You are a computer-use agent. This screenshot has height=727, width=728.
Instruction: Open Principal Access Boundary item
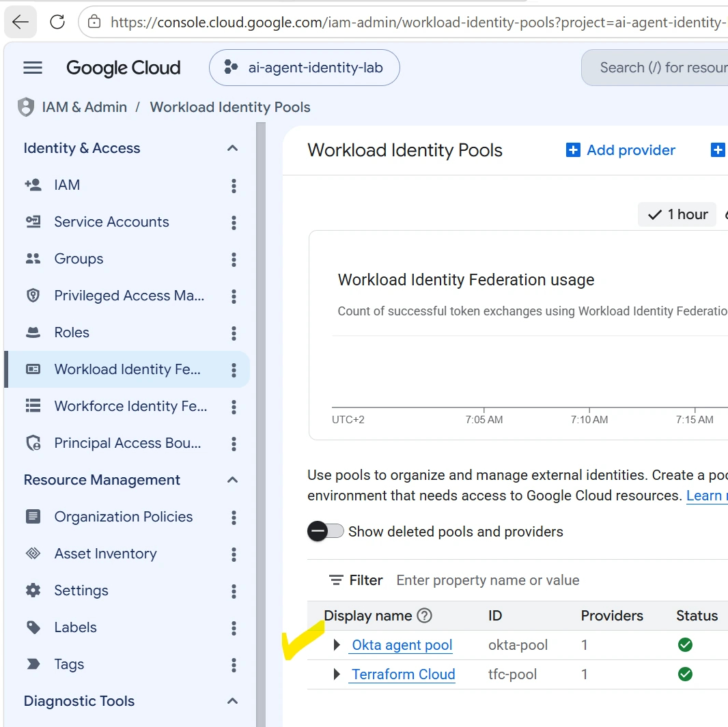coord(128,443)
